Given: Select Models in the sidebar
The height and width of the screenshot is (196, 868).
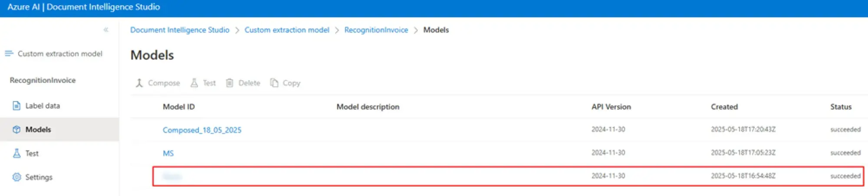Looking at the screenshot, I should click(x=38, y=129).
